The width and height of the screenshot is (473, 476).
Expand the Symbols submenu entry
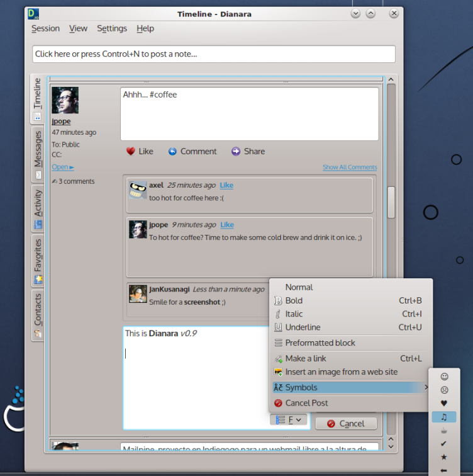350,387
